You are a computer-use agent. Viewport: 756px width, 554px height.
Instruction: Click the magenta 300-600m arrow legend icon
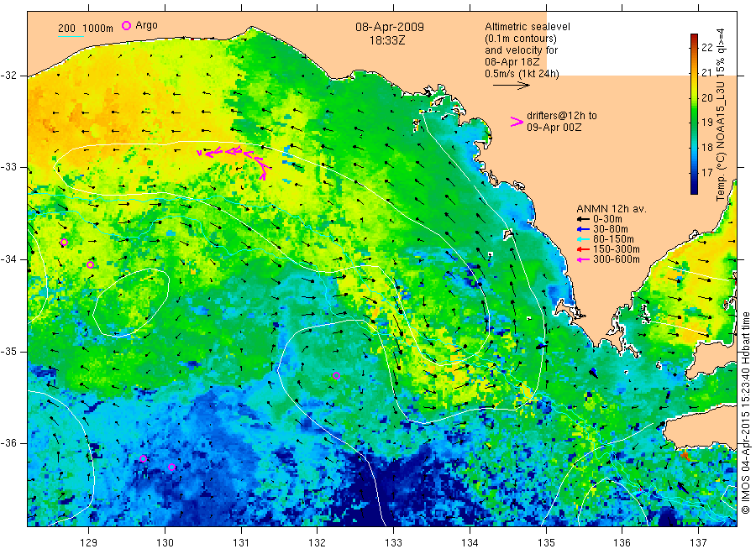click(x=584, y=259)
